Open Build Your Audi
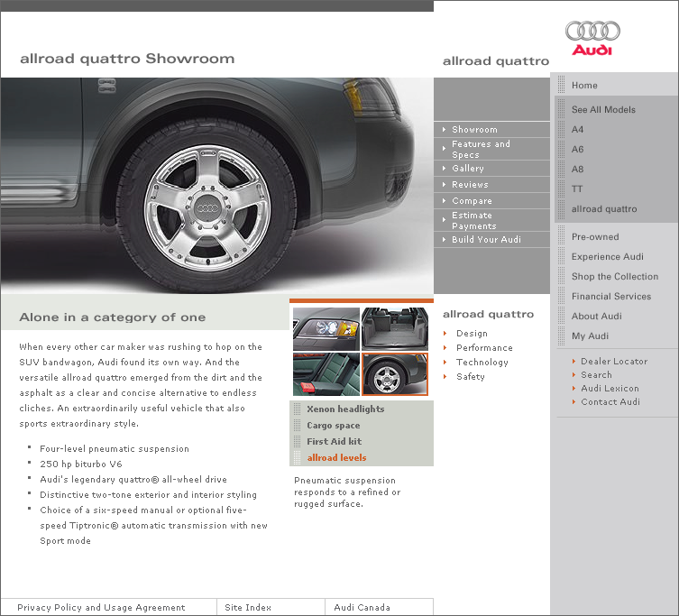Screen dimensions: 679x616 486,240
